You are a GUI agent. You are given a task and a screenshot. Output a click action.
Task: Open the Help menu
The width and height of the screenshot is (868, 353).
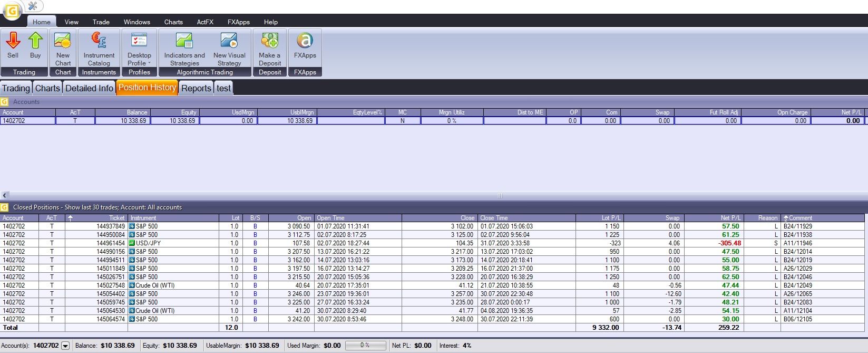click(271, 22)
